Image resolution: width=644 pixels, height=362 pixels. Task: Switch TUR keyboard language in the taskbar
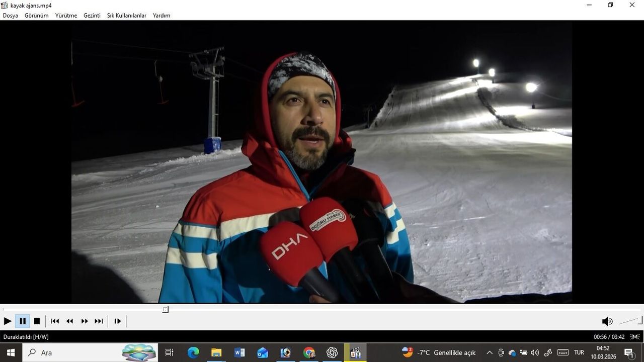pyautogui.click(x=579, y=352)
